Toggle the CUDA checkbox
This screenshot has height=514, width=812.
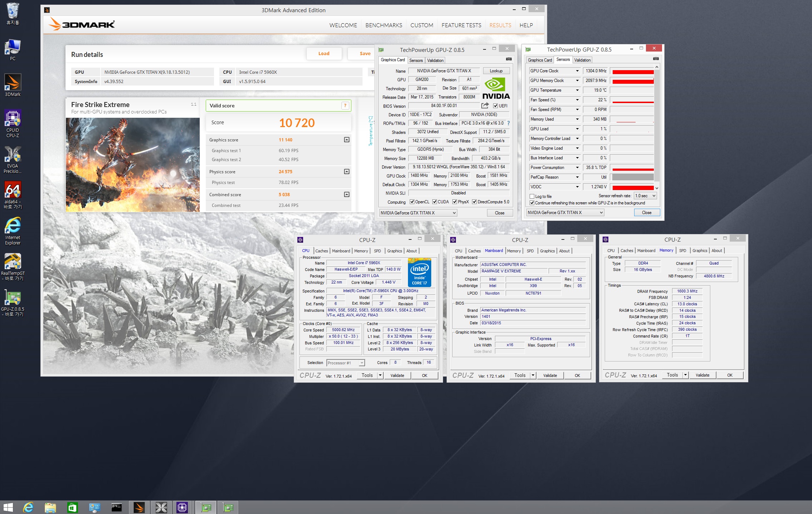tap(434, 202)
